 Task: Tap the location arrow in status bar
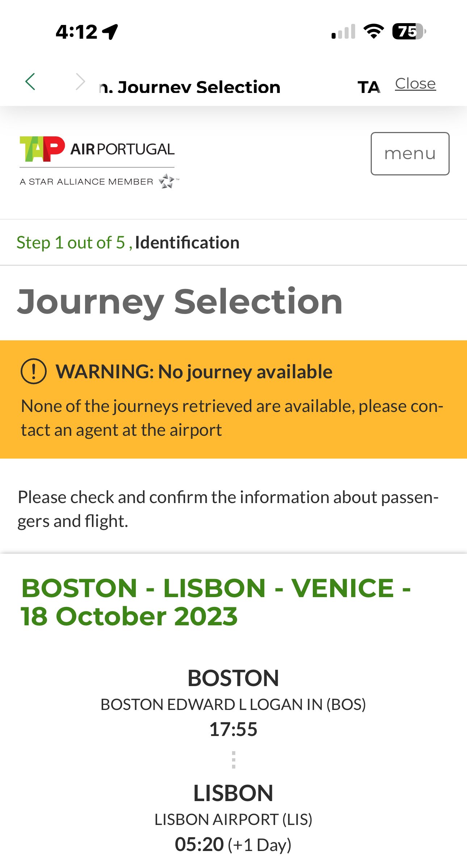coord(110,32)
